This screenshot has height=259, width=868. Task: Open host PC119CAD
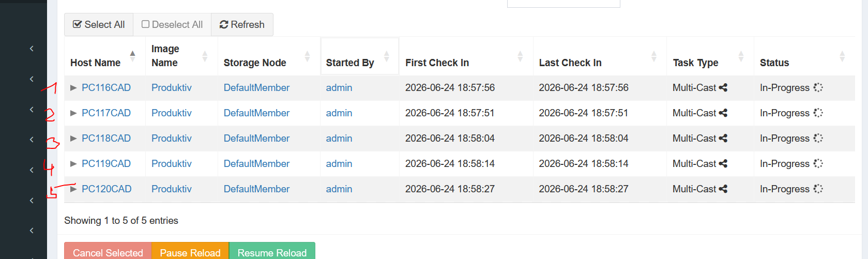[x=106, y=164]
